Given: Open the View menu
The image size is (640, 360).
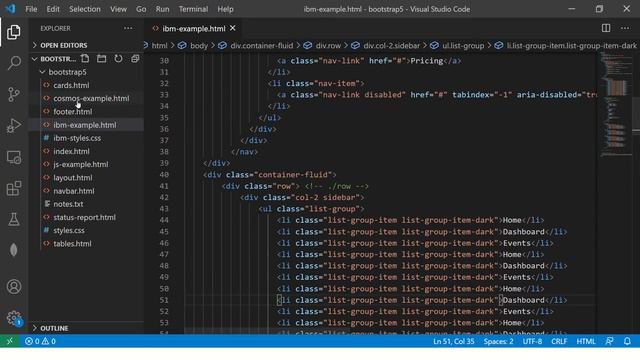Looking at the screenshot, I should point(118,9).
